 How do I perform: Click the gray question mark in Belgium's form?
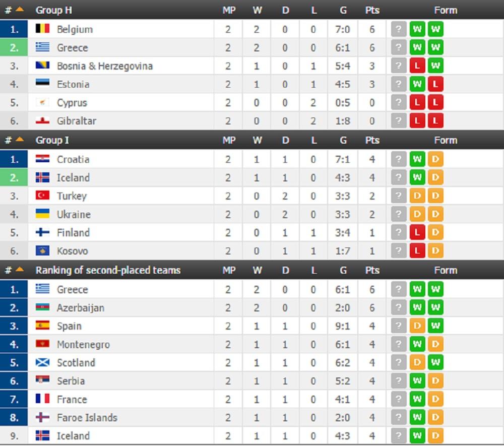(x=398, y=29)
